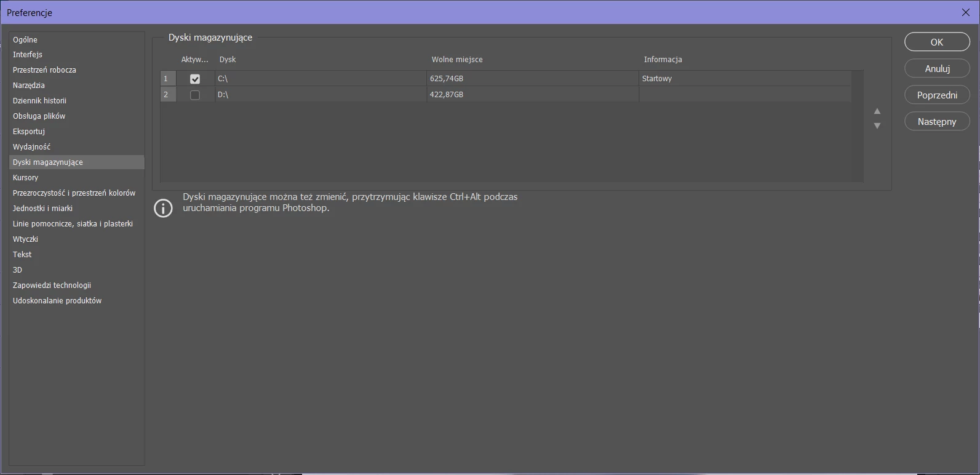Click the information circle icon

(163, 208)
